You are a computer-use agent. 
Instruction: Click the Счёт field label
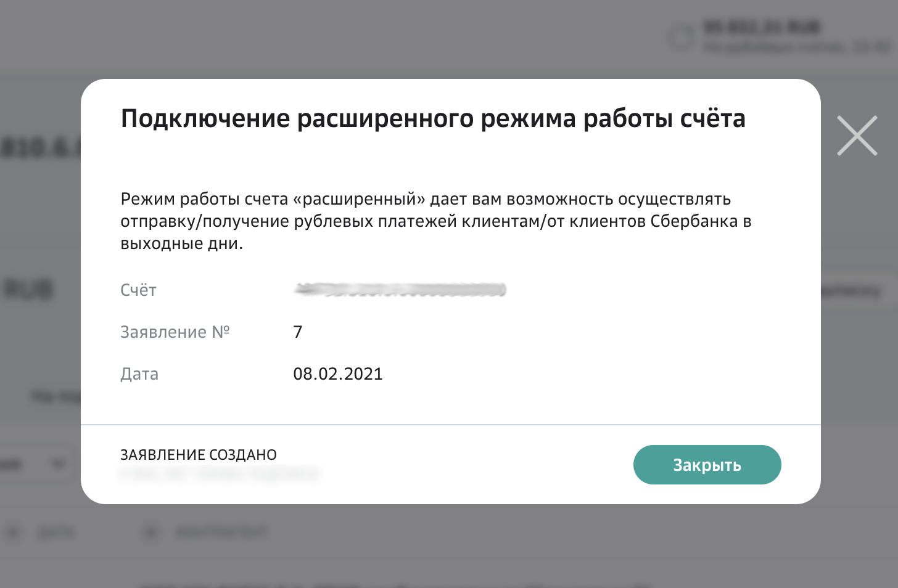pyautogui.click(x=139, y=290)
